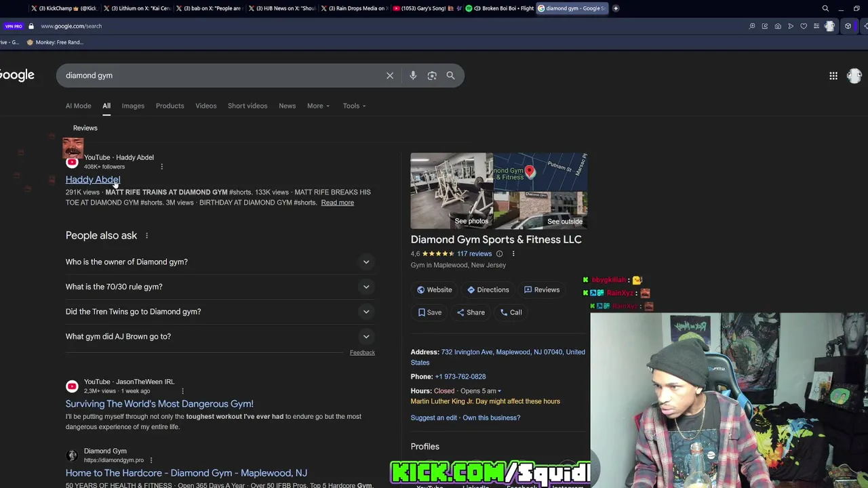Save Diamond Gym with the Save button
The image size is (868, 488).
(x=430, y=312)
